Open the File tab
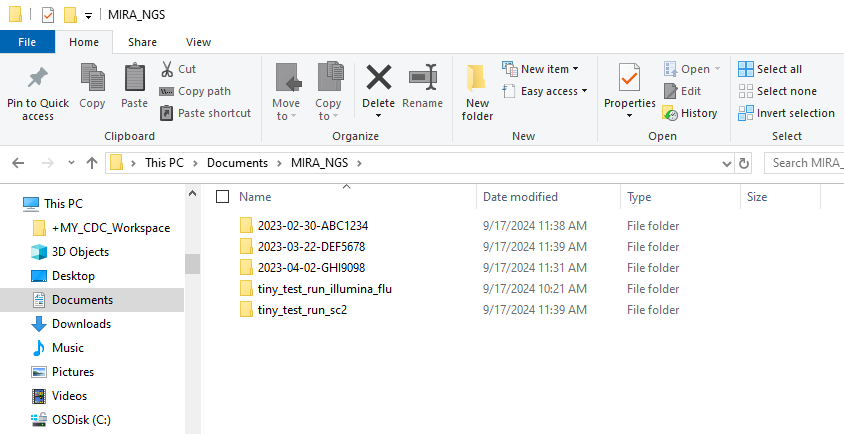This screenshot has width=844, height=434. tap(27, 42)
